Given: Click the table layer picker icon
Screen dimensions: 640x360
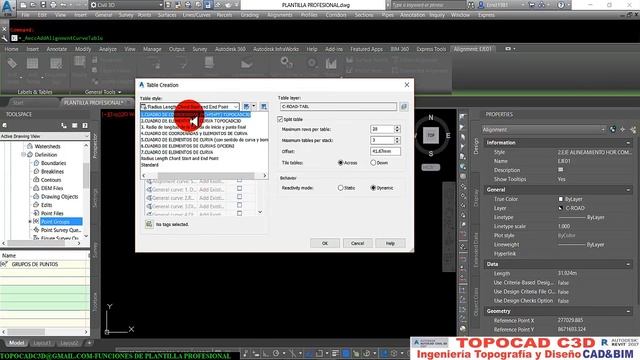Looking at the screenshot, I should click(x=404, y=107).
